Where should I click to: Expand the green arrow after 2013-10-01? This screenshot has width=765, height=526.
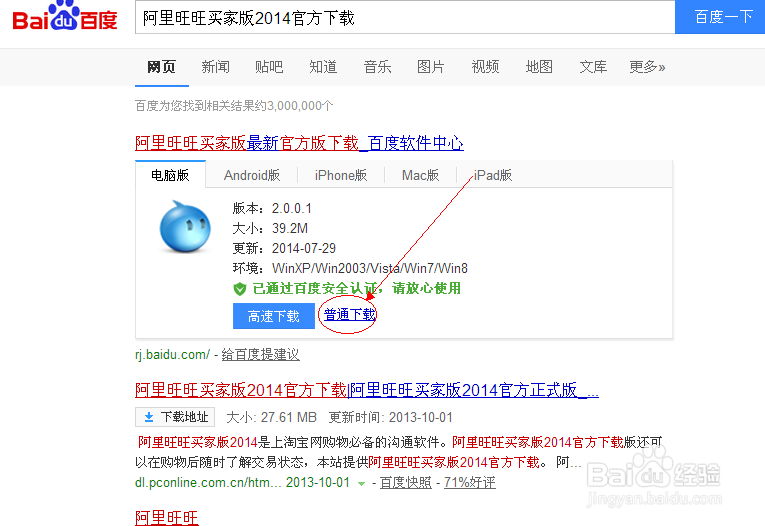tap(361, 484)
